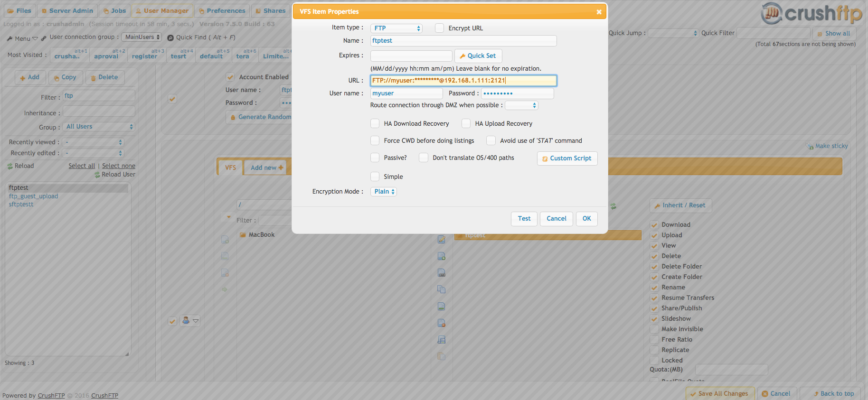The image size is (868, 400).
Task: Open the Route connection through DMZ dropdown
Action: pos(521,105)
